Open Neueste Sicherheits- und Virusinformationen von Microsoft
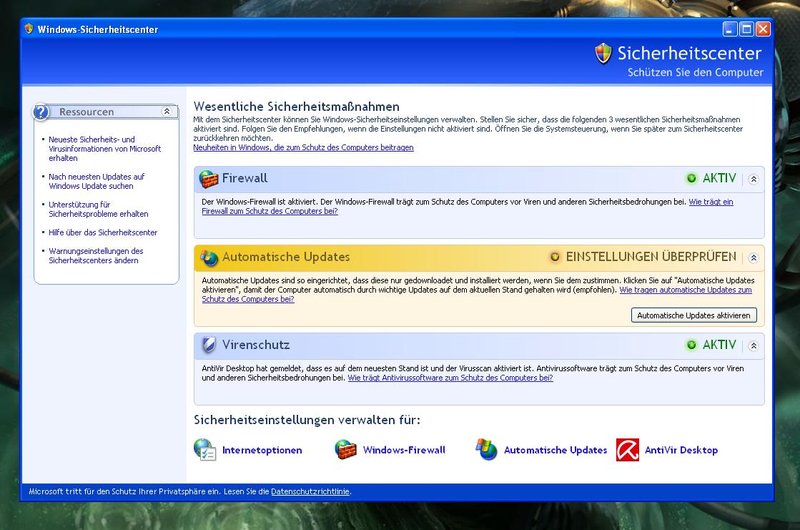The width and height of the screenshot is (800, 530). tap(105, 148)
